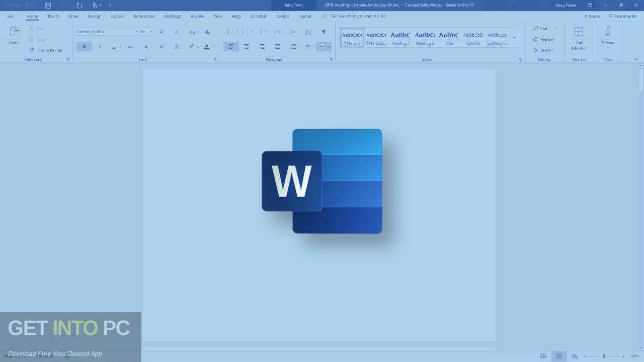Image resolution: width=644 pixels, height=362 pixels.
Task: Toggle Subscript formatting
Action: pos(146,46)
